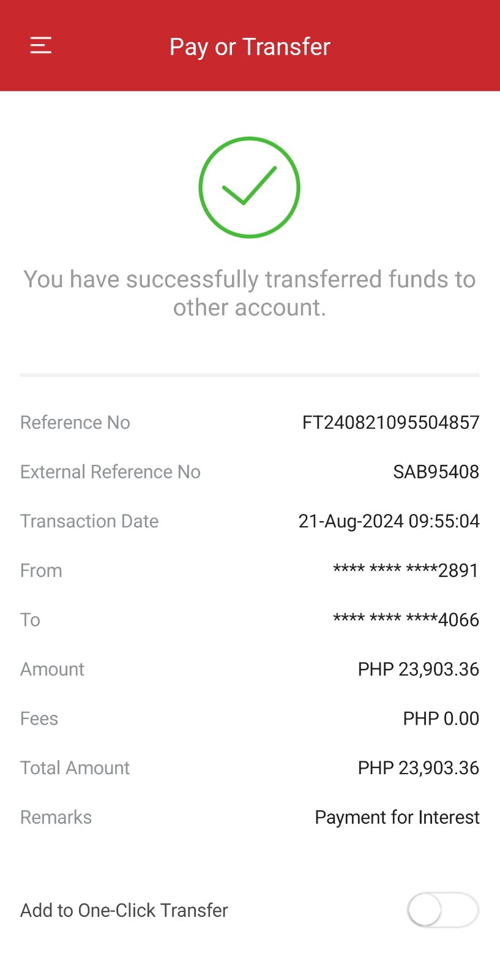Enable the Add to One-Click Transfer toggle

click(x=442, y=910)
